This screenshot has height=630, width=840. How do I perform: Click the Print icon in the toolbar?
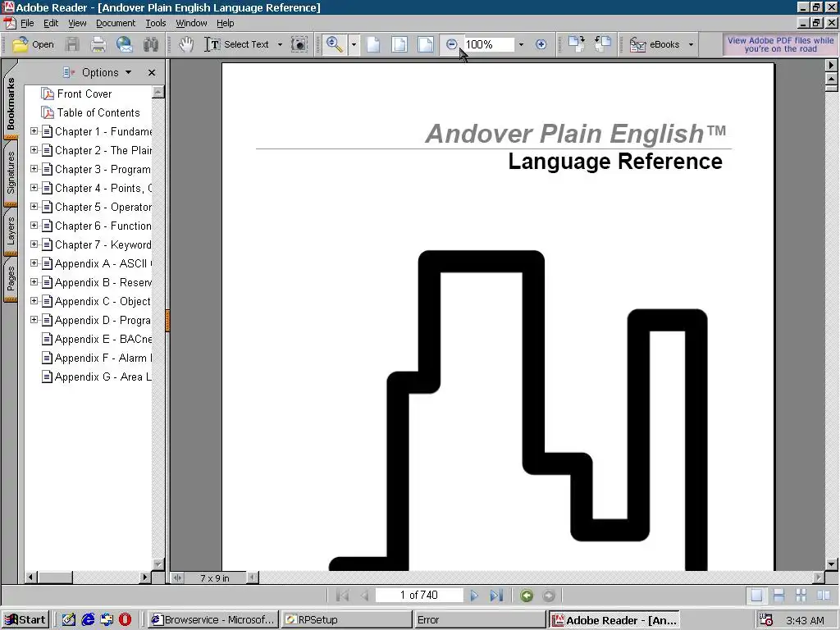[98, 44]
